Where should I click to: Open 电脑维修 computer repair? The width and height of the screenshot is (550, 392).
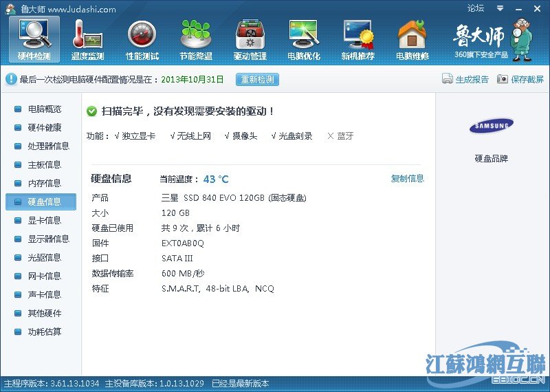412,40
